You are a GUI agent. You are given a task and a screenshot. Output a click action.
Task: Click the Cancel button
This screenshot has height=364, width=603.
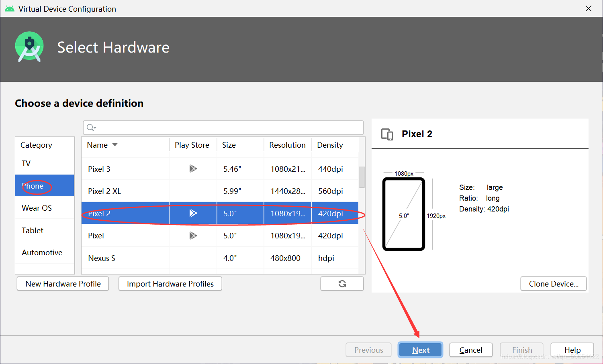click(471, 350)
